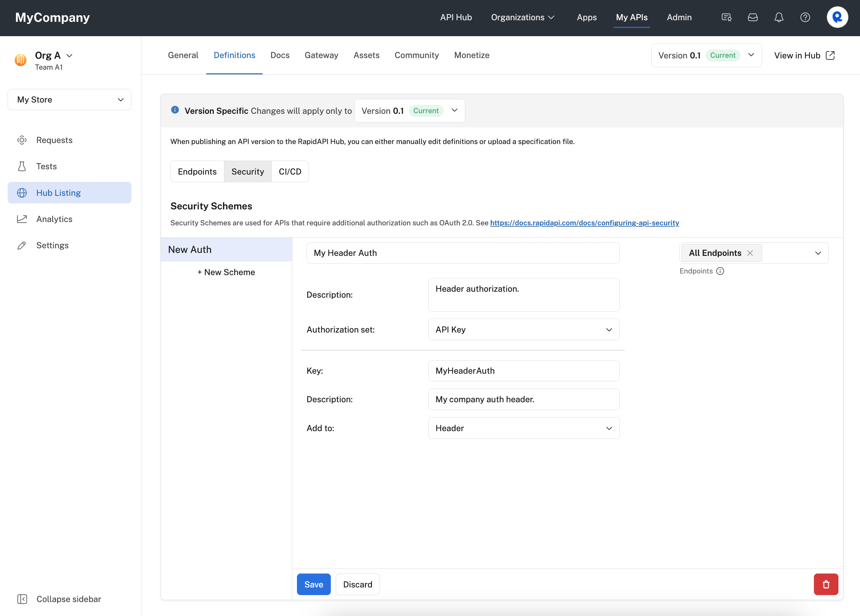
Task: Open Tests from the sidebar
Action: coord(46,166)
